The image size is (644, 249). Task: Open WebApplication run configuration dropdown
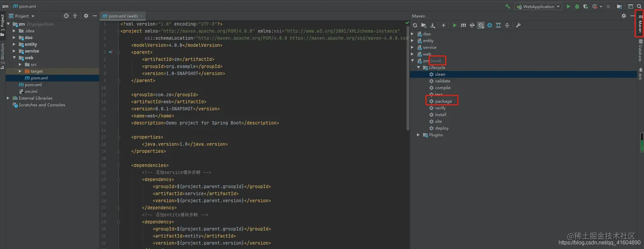tap(538, 6)
